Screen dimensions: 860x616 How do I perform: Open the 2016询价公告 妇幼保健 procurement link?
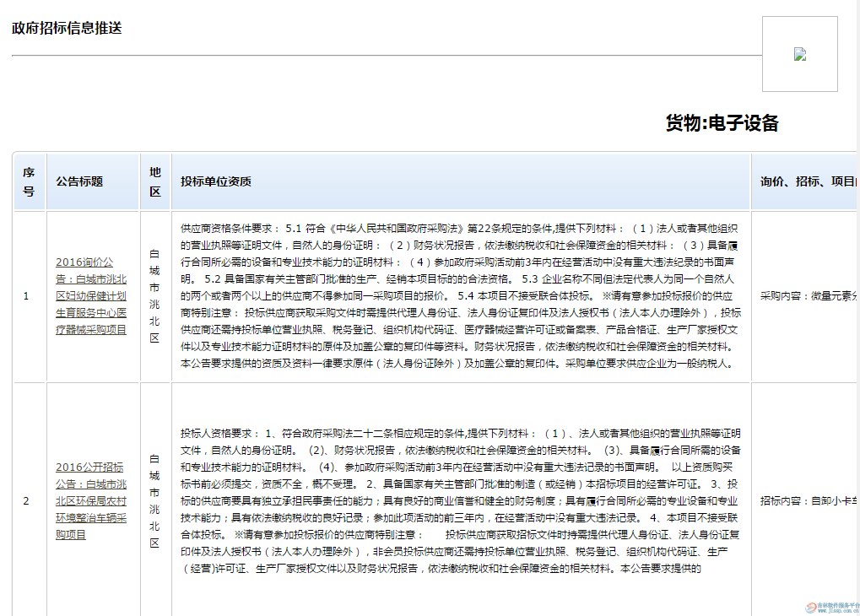(91, 295)
